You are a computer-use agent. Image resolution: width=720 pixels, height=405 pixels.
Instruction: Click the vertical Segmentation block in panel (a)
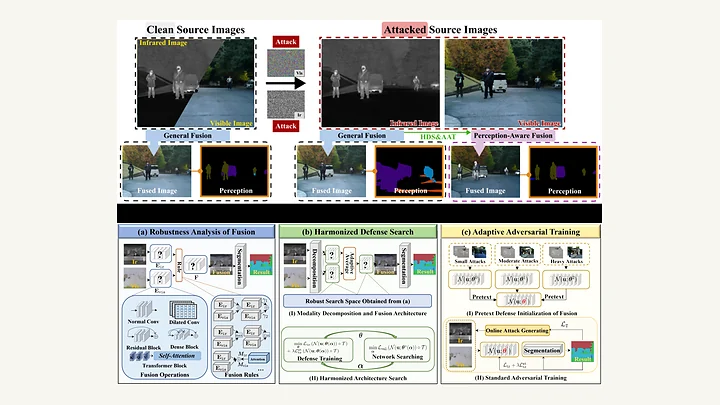(240, 265)
